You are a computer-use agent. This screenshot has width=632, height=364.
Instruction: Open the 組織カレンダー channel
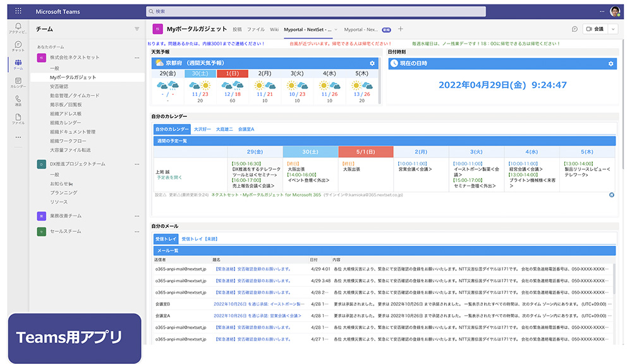point(65,123)
